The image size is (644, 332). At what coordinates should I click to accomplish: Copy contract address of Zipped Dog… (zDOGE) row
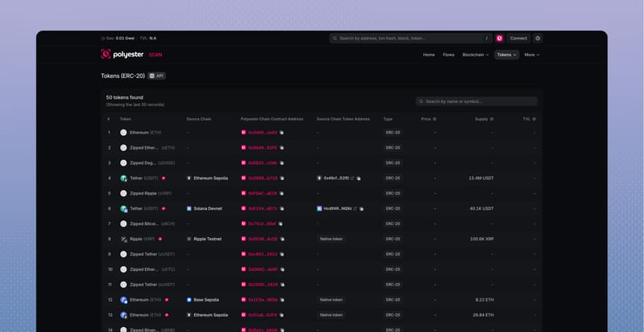click(x=281, y=163)
